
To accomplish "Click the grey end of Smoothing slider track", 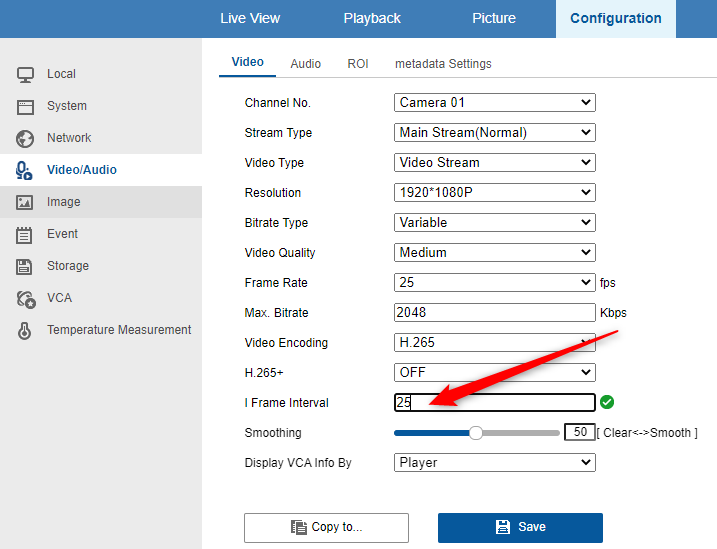I will click(x=521, y=433).
